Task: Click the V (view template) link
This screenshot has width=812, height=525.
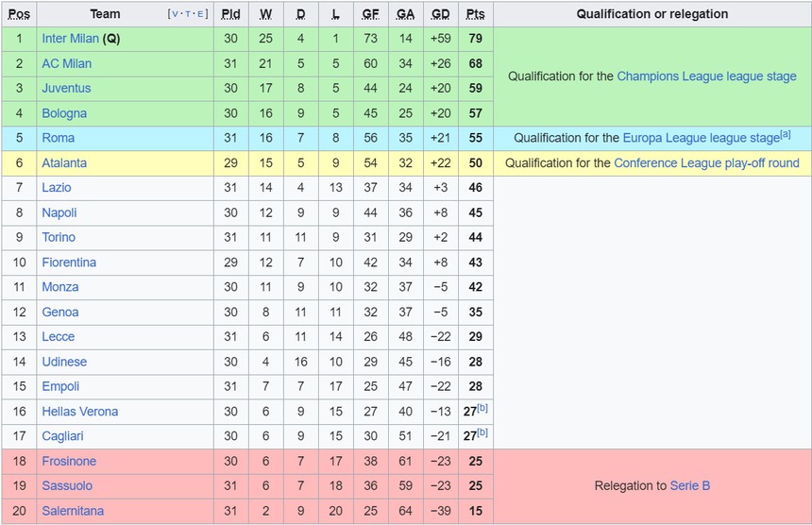Action: 174,14
